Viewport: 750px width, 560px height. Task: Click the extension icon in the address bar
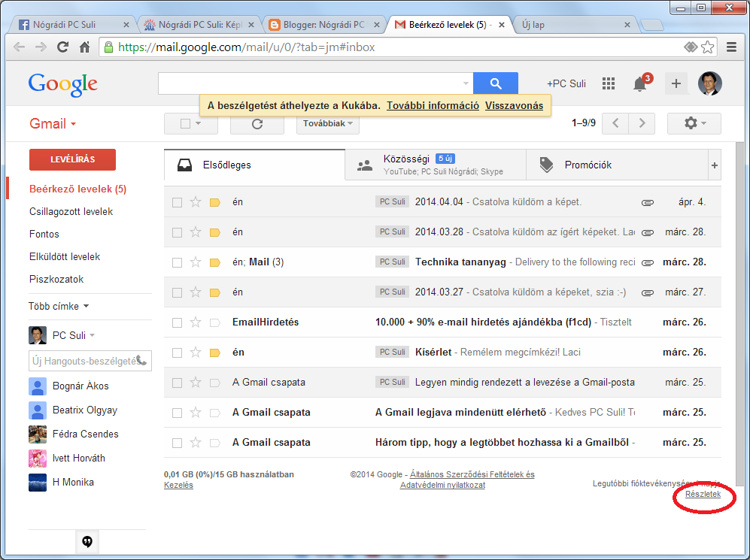pyautogui.click(x=691, y=47)
